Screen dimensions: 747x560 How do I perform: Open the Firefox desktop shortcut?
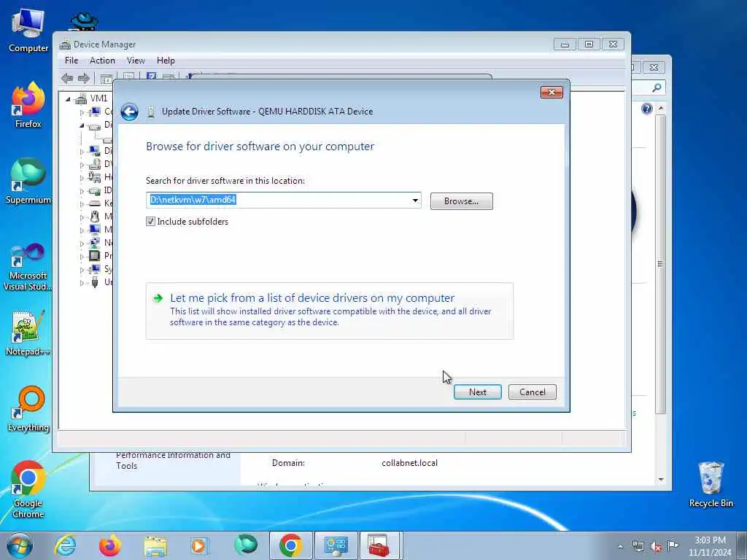(28, 106)
